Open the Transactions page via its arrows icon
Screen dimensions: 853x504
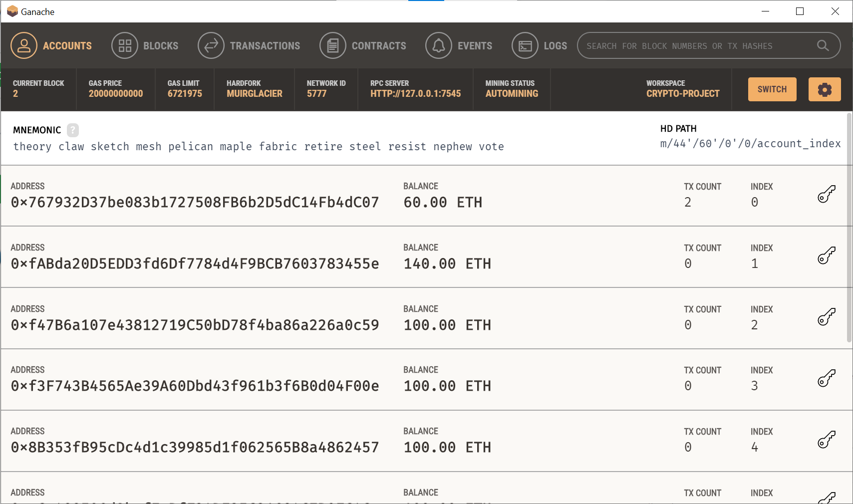[x=211, y=45]
